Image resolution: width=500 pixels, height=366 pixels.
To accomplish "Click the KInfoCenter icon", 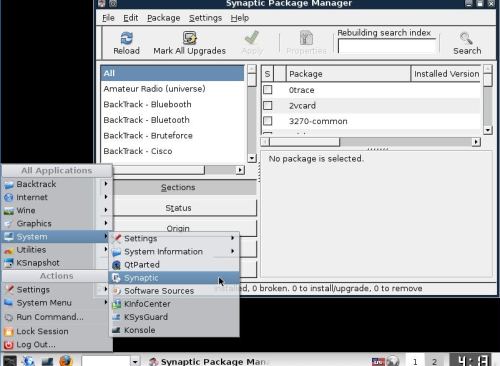I will pyautogui.click(x=116, y=304).
